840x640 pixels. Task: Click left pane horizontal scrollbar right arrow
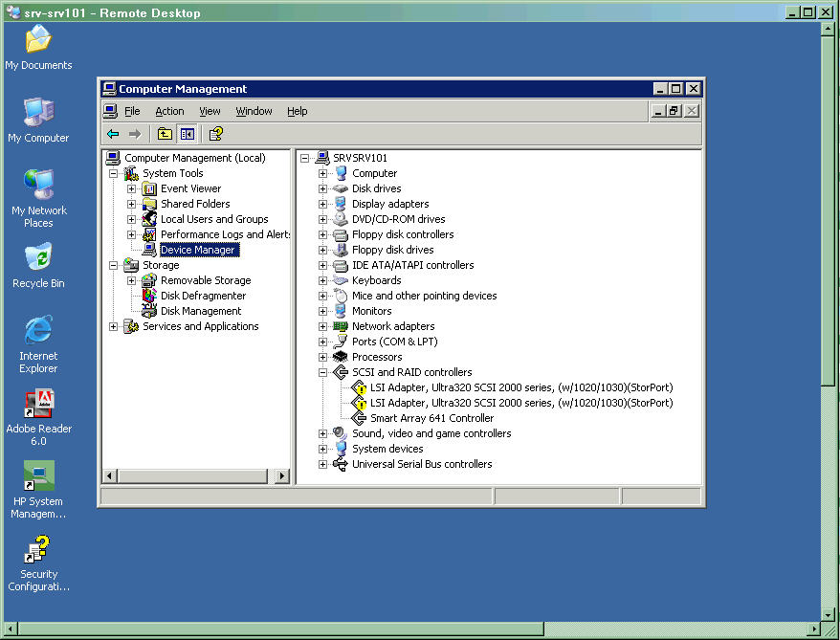coord(282,475)
